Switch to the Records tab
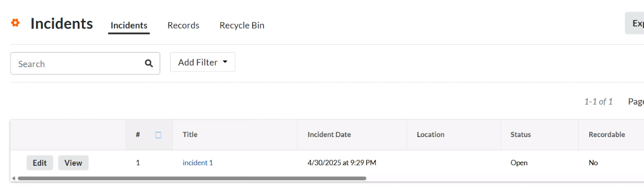The height and width of the screenshot is (196, 644). pos(183,25)
